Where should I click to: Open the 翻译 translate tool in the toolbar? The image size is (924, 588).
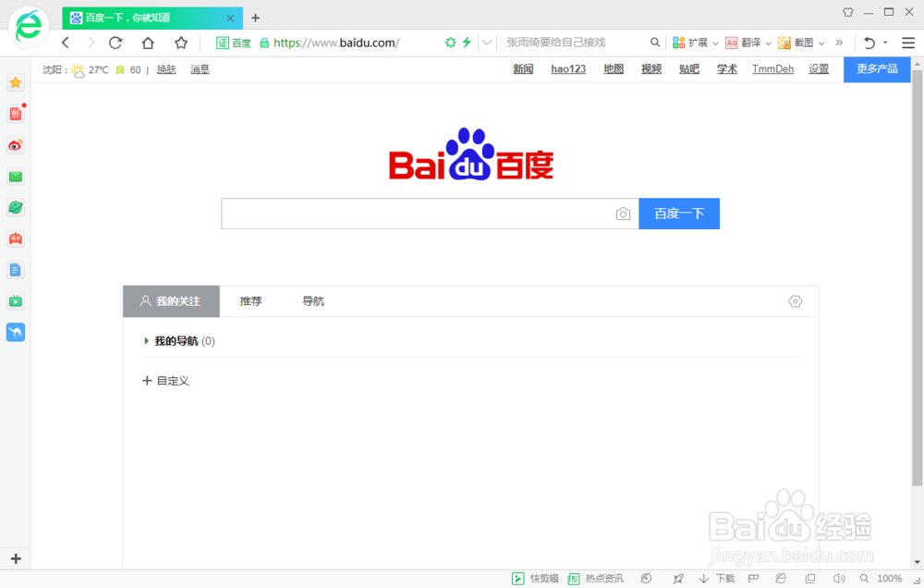745,43
